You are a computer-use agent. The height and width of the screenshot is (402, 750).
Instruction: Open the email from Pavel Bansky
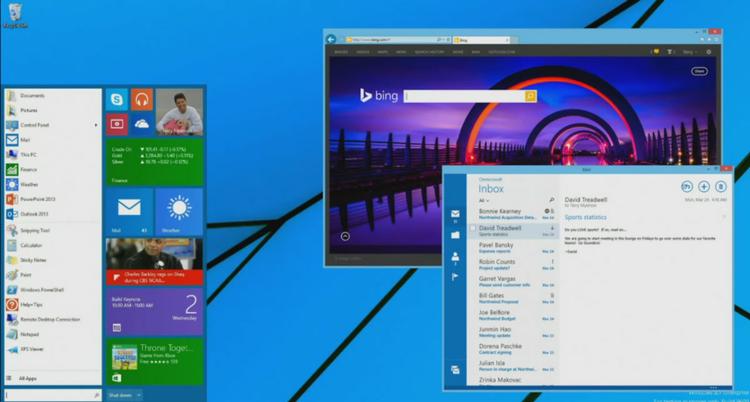tap(512, 247)
